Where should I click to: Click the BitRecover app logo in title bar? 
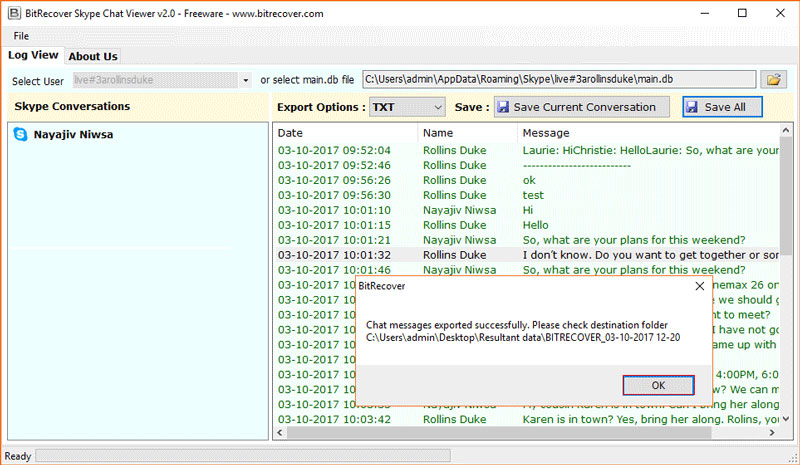[x=14, y=13]
